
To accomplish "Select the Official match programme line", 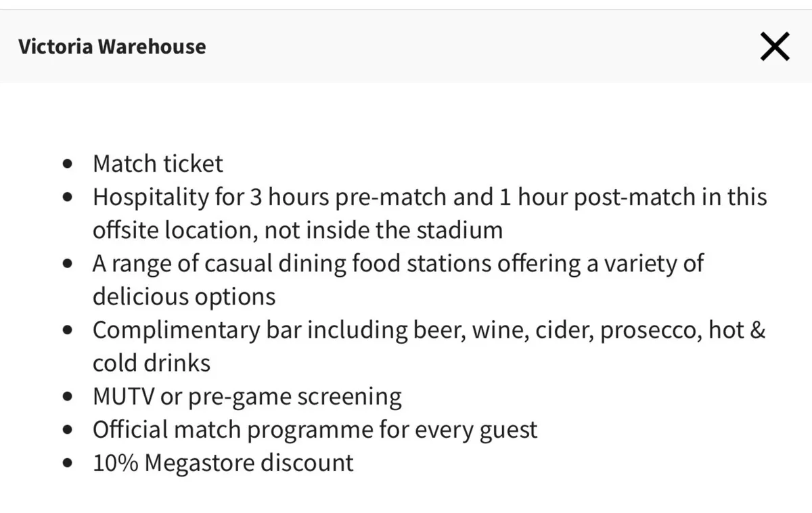I will pos(315,429).
